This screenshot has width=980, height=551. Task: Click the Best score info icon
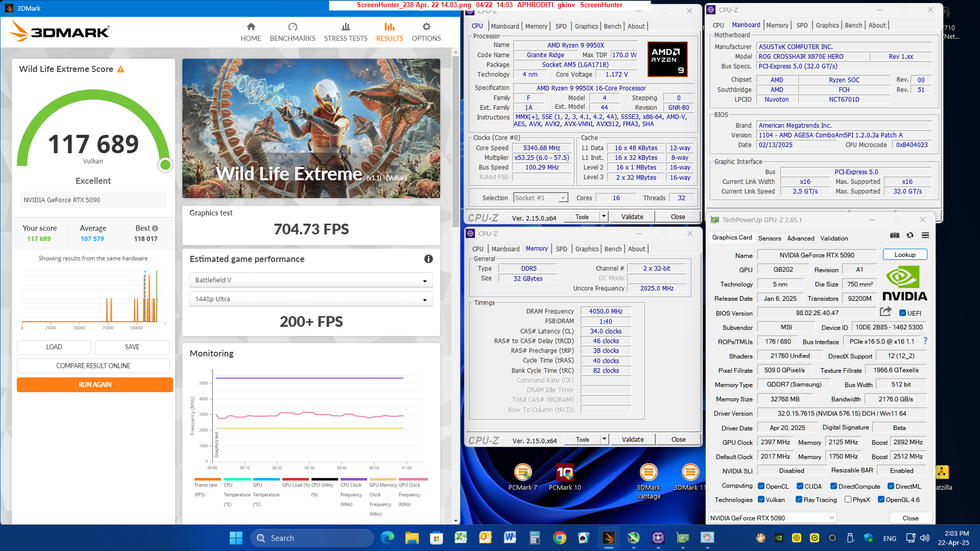[155, 228]
